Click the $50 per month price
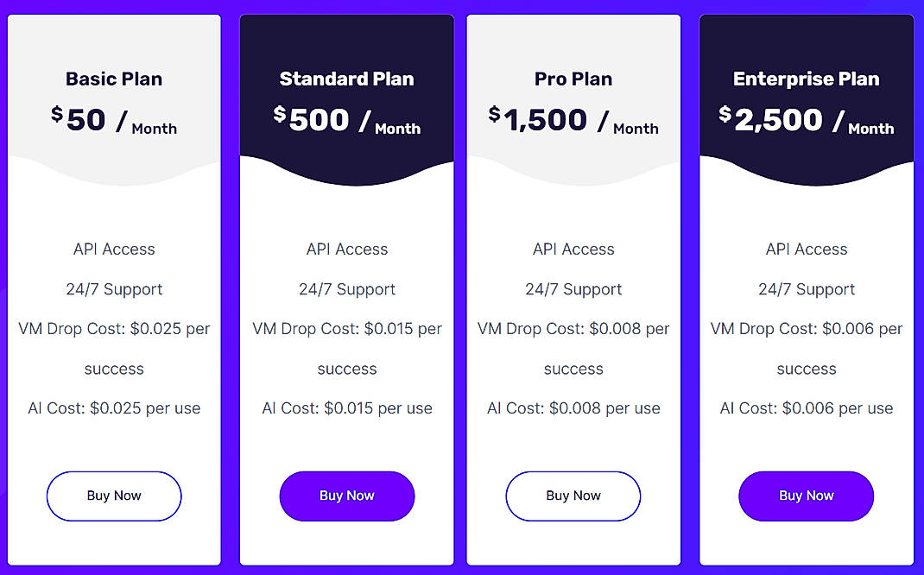 (113, 119)
